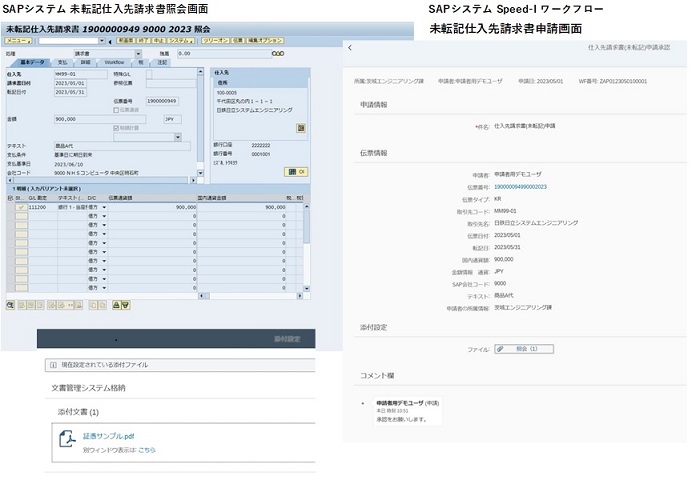696x500 pixels.
Task: Click up arrow of header data scrollbar
Action: tap(201, 71)
